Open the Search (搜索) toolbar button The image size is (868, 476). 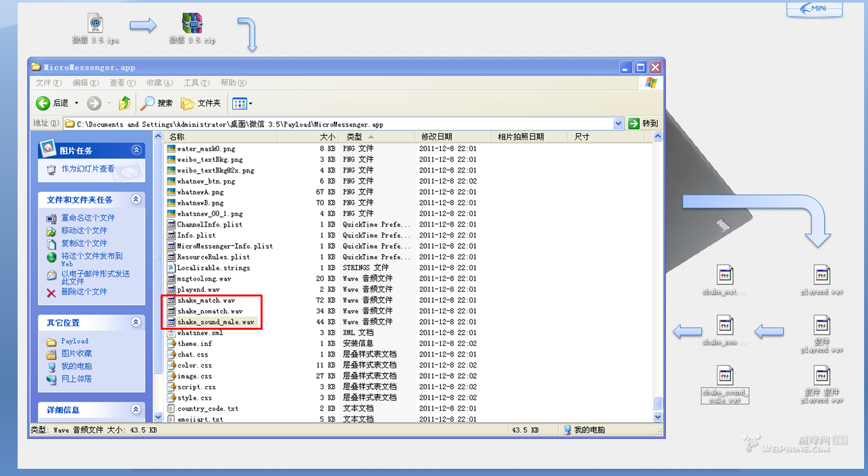157,103
